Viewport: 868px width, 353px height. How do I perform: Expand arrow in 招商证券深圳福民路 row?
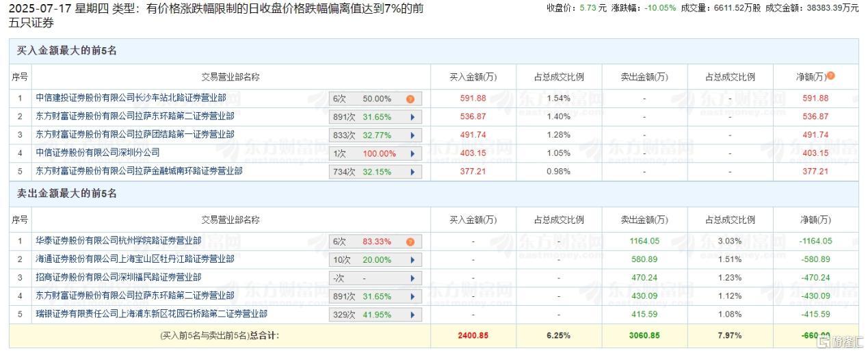tap(412, 278)
